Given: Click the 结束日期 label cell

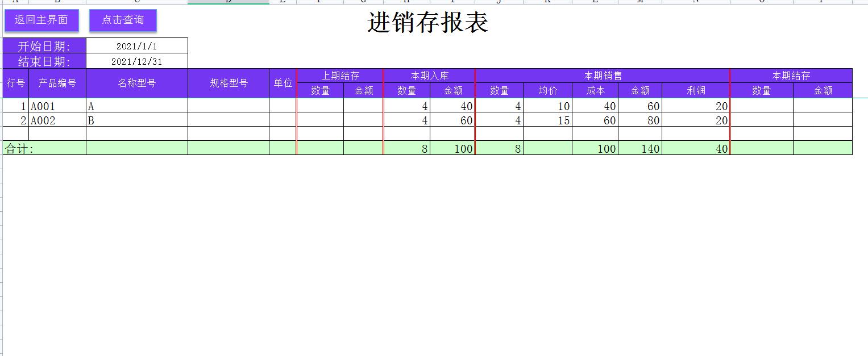Looking at the screenshot, I should click(x=43, y=61).
